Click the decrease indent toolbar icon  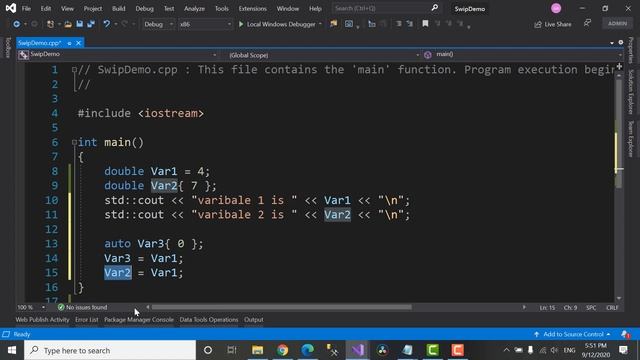pos(399,24)
